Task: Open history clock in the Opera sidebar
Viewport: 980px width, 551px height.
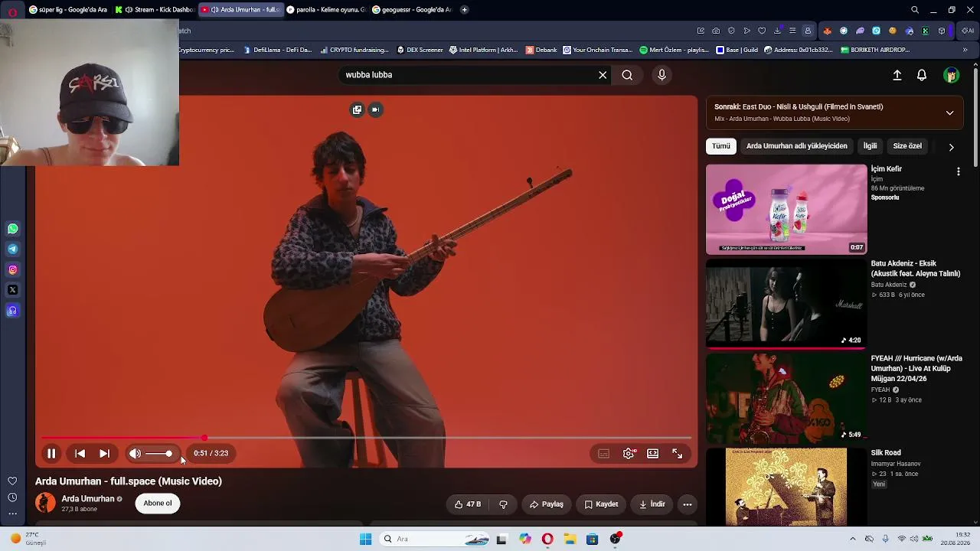Action: (x=12, y=497)
